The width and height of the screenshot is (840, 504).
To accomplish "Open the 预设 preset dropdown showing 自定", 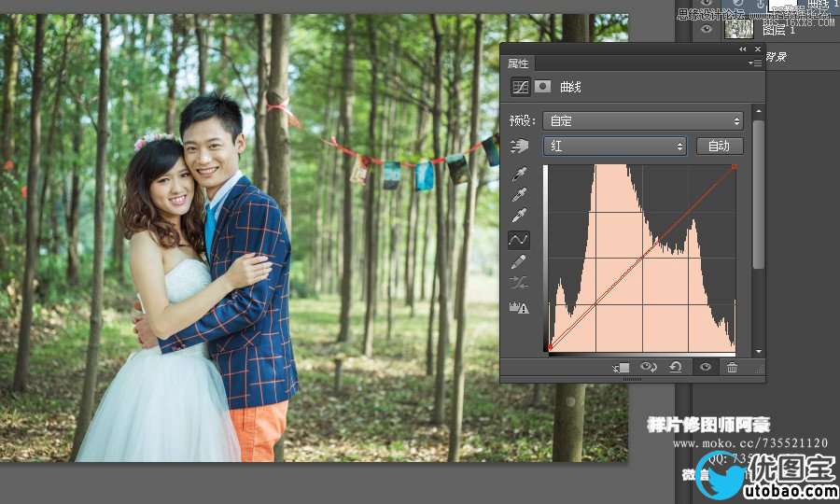I will [x=643, y=121].
